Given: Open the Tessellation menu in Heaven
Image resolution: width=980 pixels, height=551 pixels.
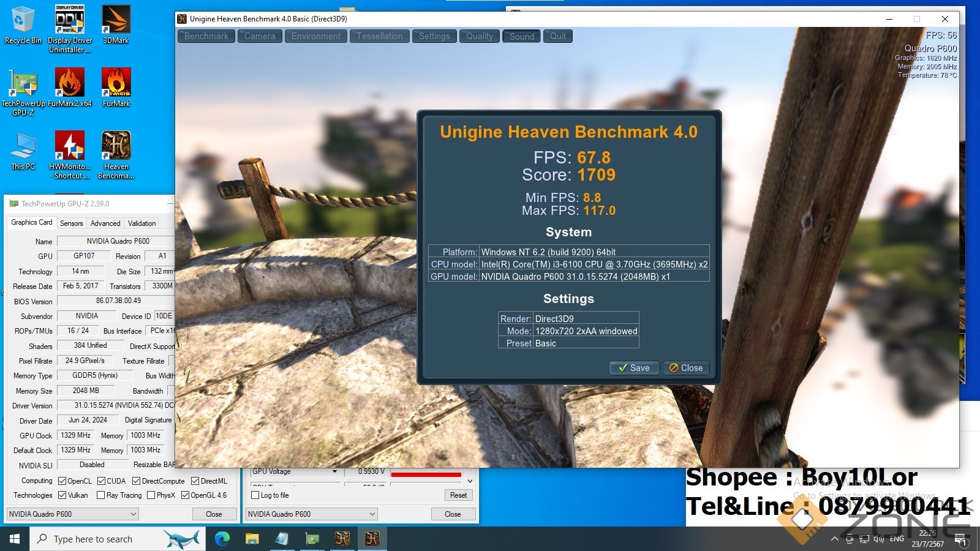Looking at the screenshot, I should [380, 36].
